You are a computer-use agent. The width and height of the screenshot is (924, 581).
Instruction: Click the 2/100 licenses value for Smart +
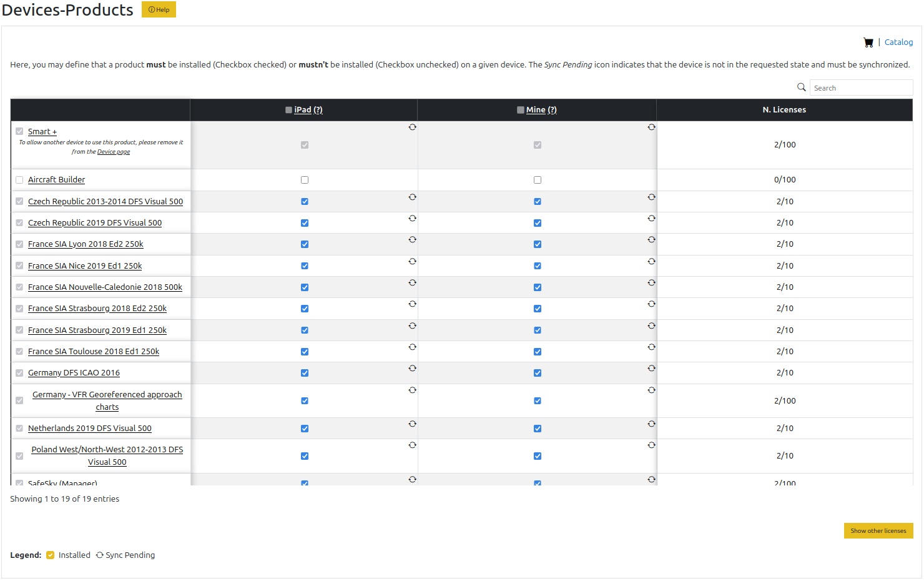coord(785,145)
